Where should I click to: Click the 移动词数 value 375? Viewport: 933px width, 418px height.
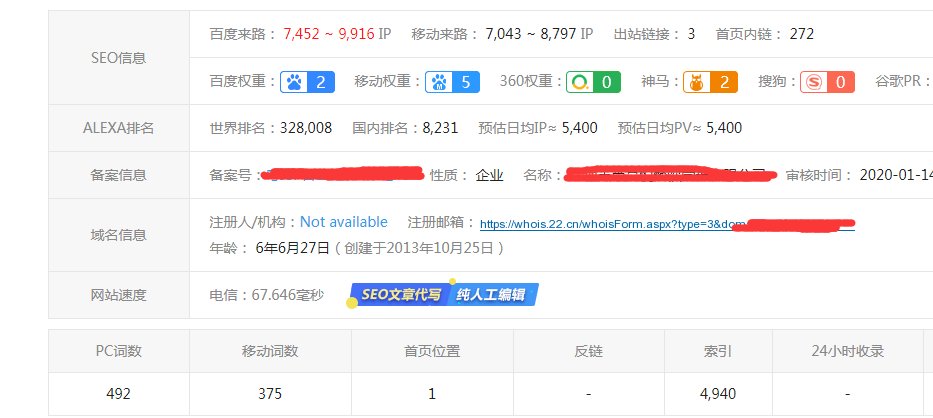(270, 394)
